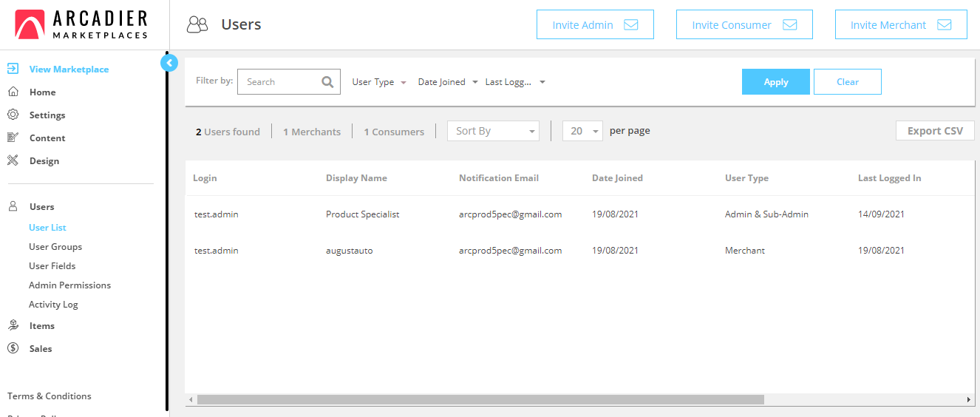Select User Fields submenu item
The image size is (980, 417).
[x=52, y=266]
